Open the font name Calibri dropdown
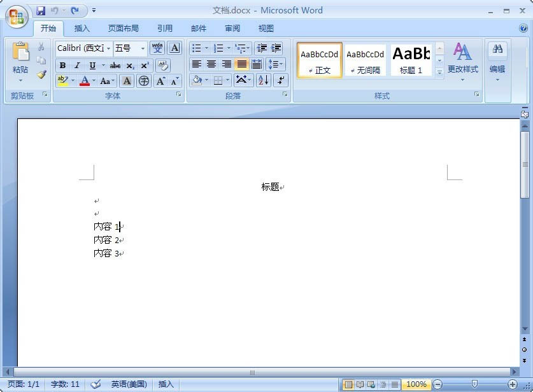The image size is (533, 392). pyautogui.click(x=108, y=48)
